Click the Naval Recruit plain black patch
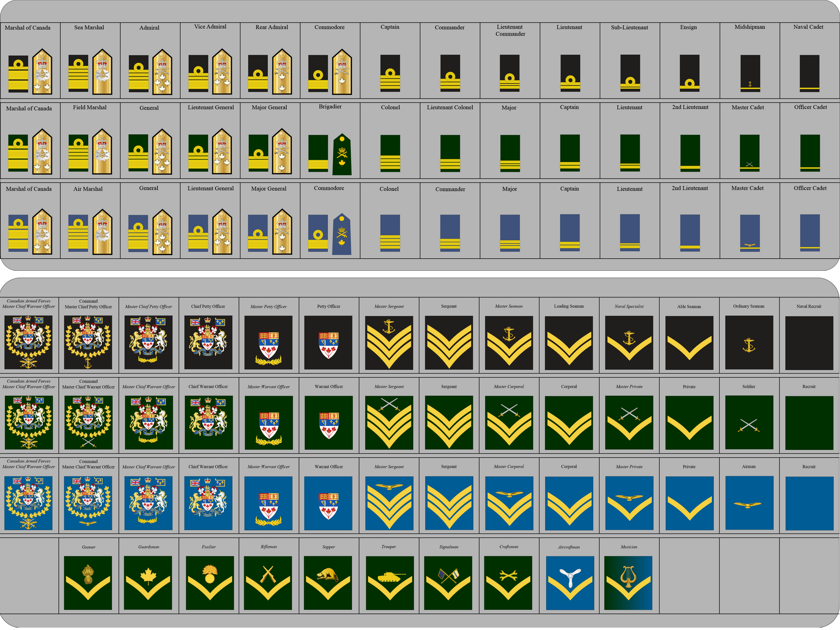The width and height of the screenshot is (840, 630). pyautogui.click(x=809, y=343)
